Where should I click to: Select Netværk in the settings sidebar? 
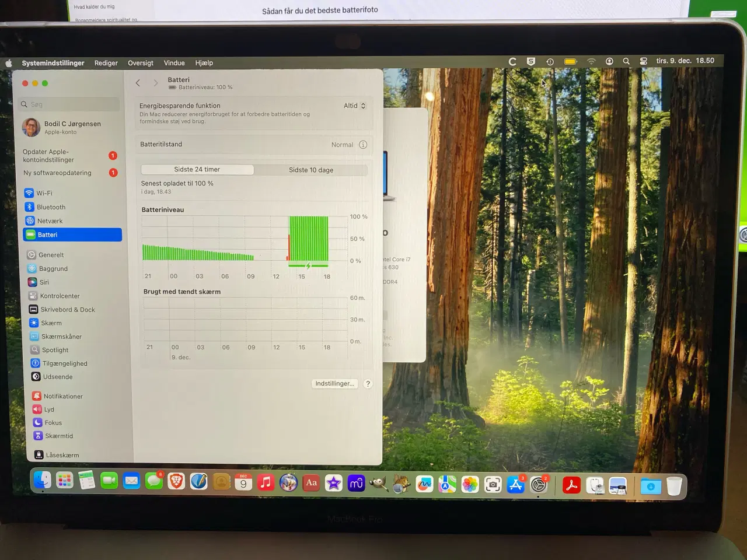coord(50,220)
